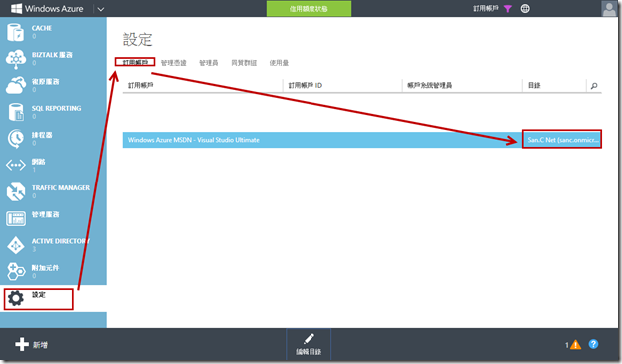
Task: Open 復原服務 (Recovery Services) in the sidebar
Action: (x=53, y=85)
